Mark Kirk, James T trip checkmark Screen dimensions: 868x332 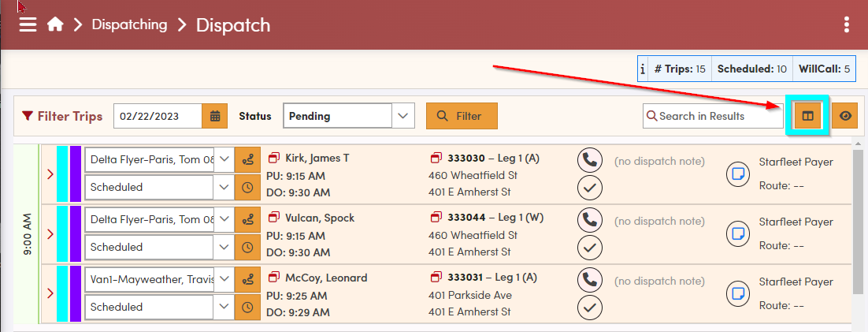(x=589, y=188)
